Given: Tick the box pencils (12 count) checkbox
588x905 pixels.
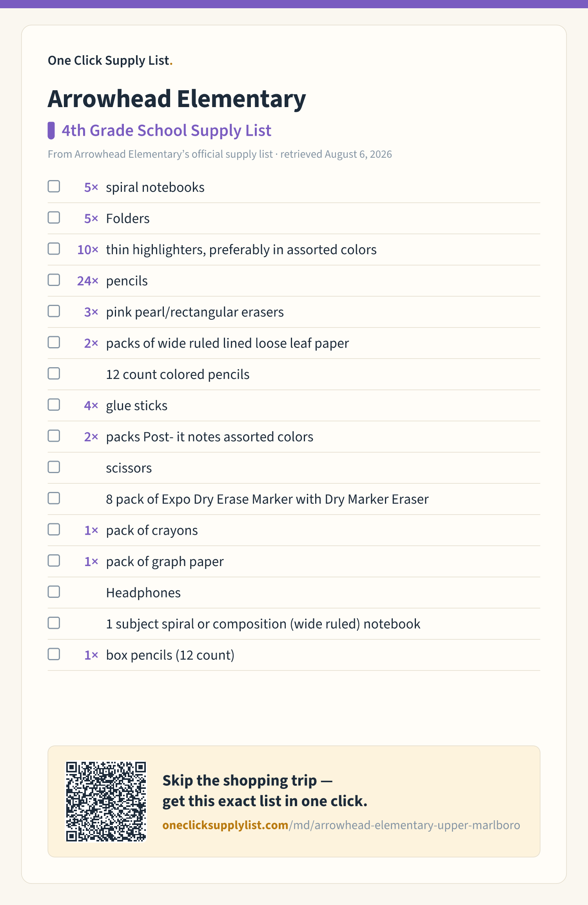Looking at the screenshot, I should coord(54,654).
